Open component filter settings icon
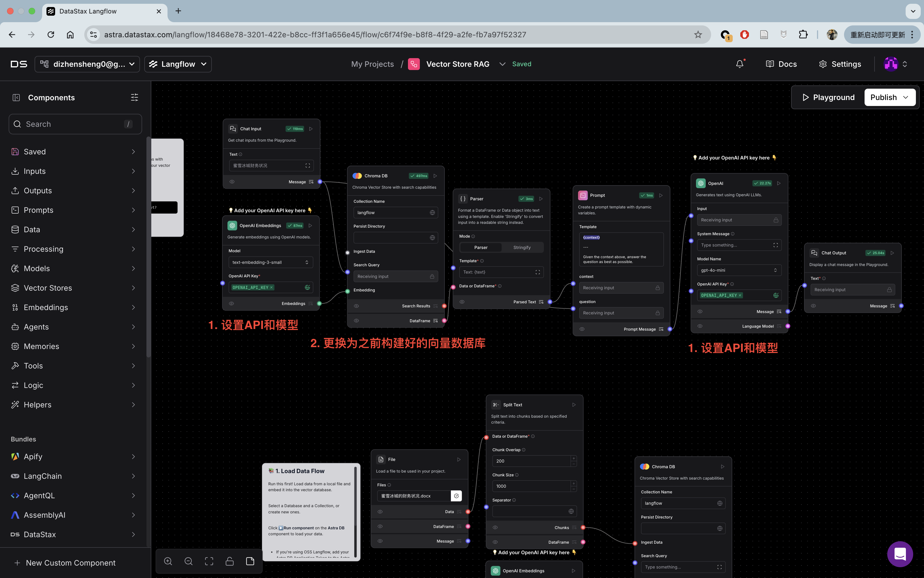The image size is (924, 578). pos(135,98)
